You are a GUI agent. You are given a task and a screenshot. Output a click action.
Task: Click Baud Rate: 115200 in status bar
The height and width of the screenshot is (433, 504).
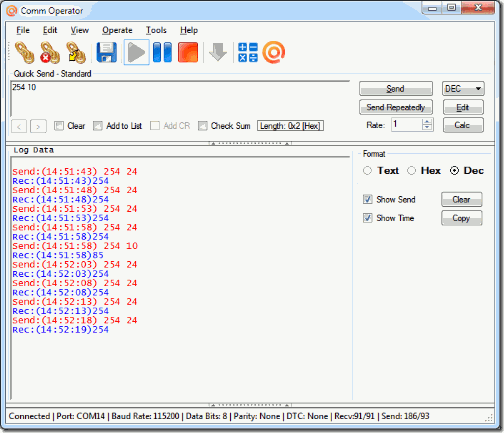(145, 416)
